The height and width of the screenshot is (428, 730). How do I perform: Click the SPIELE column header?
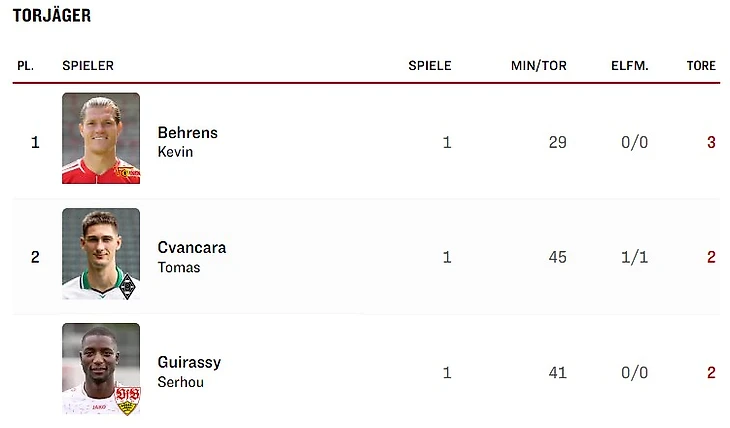(430, 66)
